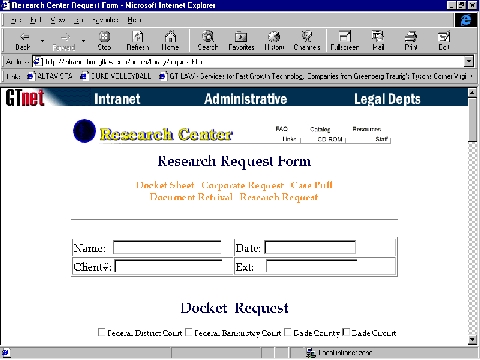Image resolution: width=480 pixels, height=360 pixels.
Task: Show the History panel from the toolbar
Action: (274, 41)
